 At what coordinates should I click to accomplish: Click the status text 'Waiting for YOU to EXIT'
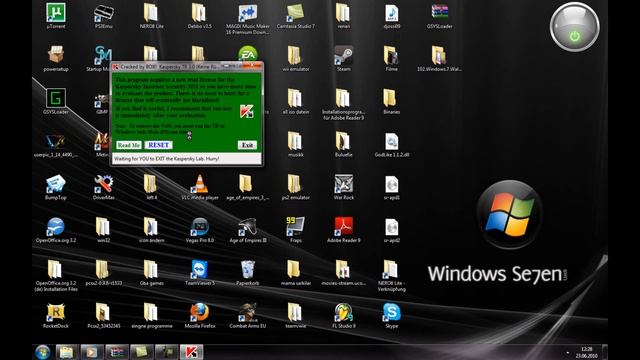(166, 158)
